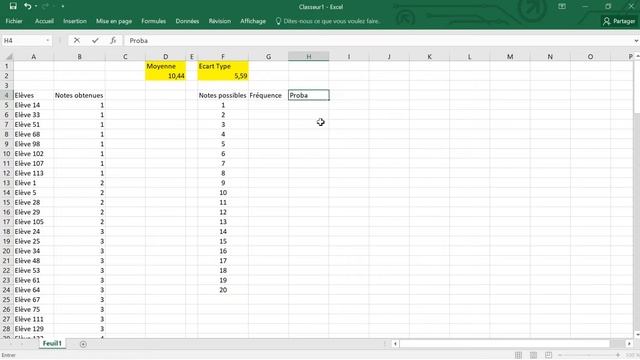Screen dimensions: 640x360
Task: Select note possible 10 cell
Action: point(223,193)
